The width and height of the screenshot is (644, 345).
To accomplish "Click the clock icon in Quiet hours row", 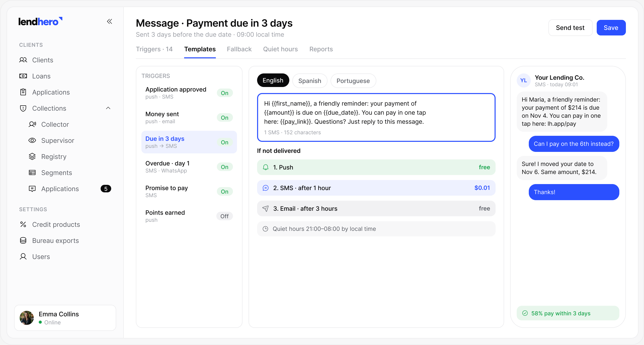I will coord(265,229).
